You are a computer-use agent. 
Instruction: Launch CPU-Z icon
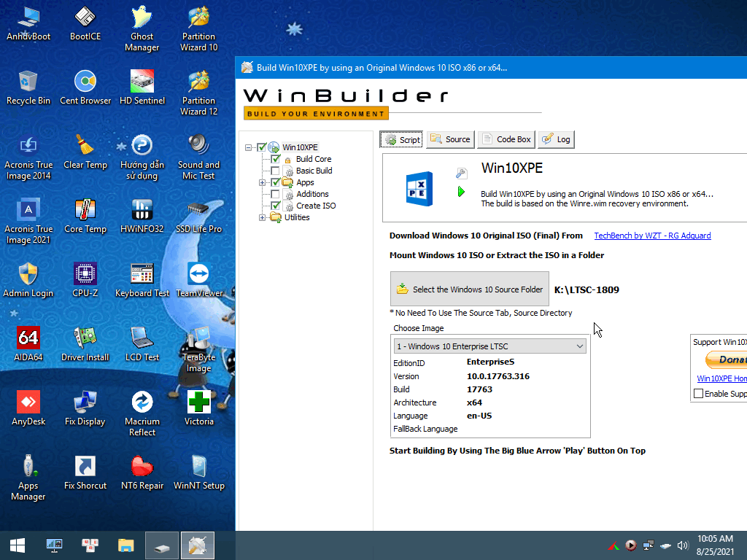85,280
